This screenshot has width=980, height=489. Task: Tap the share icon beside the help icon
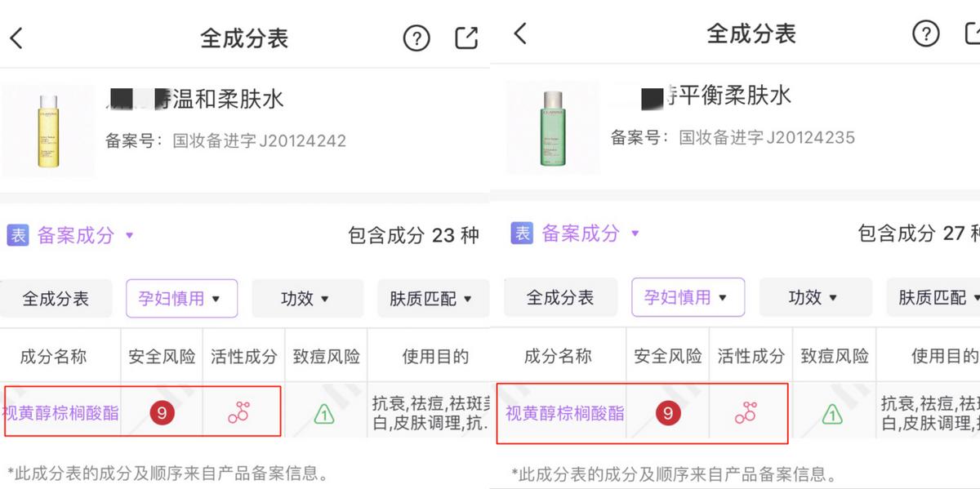465,38
